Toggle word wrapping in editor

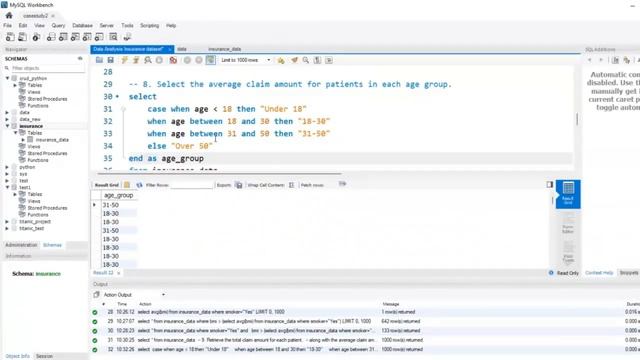pos(329,60)
